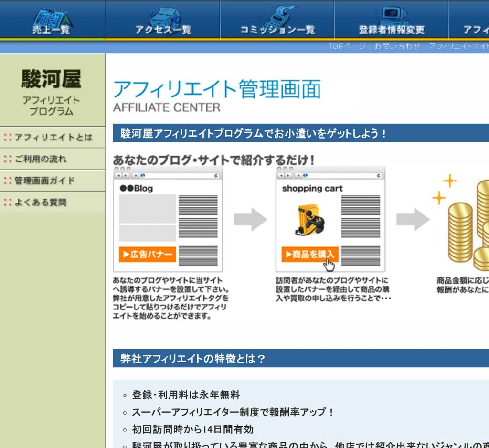Click the 駿河屋 logo in sidebar
Viewport: 489px width, 448px height.
pos(52,80)
